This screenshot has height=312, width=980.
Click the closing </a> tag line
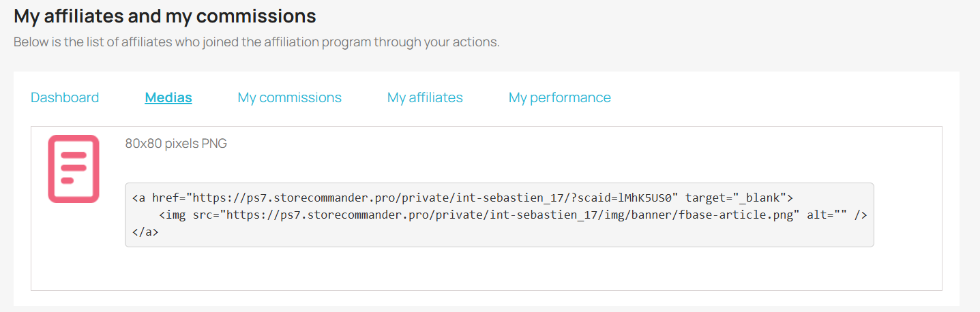[x=145, y=232]
